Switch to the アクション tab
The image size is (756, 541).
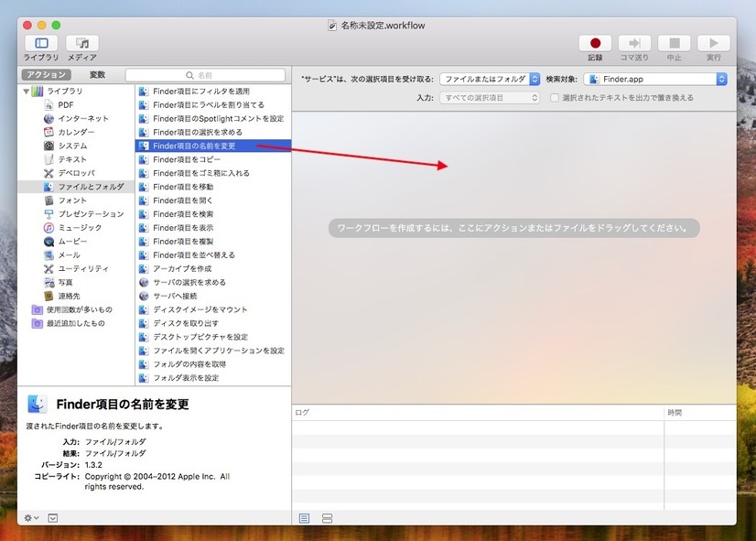[46, 75]
